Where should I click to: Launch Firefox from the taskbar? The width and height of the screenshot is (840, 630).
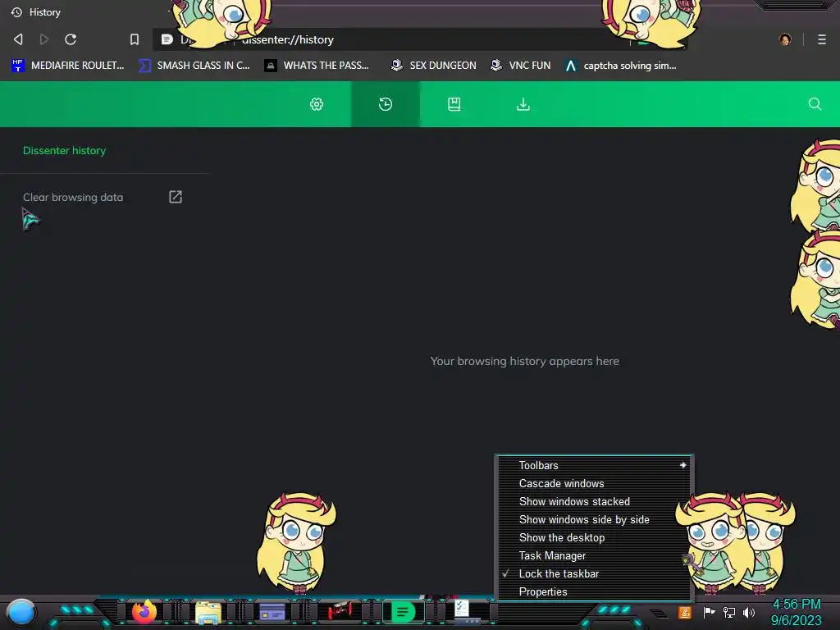[x=144, y=611]
